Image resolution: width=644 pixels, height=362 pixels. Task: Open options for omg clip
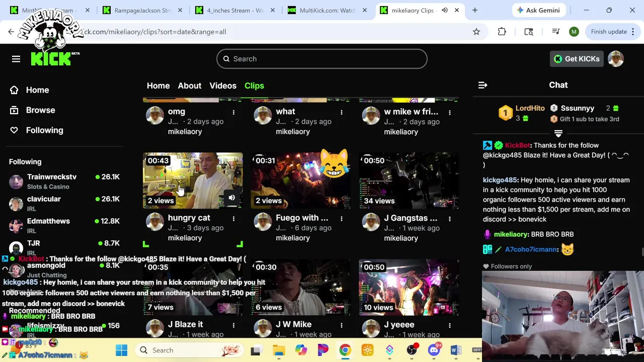(x=233, y=112)
